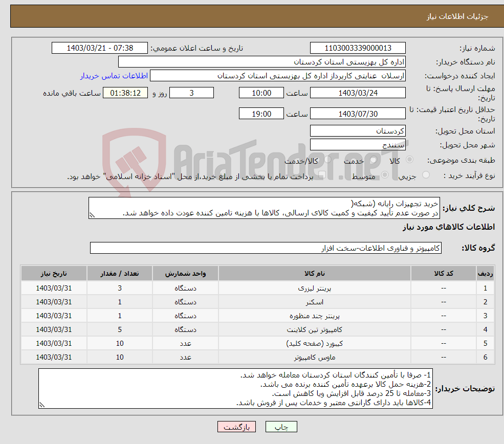The width and height of the screenshot is (504, 444).
Task: Select the پرینتر لیزری item row
Action: [258, 288]
